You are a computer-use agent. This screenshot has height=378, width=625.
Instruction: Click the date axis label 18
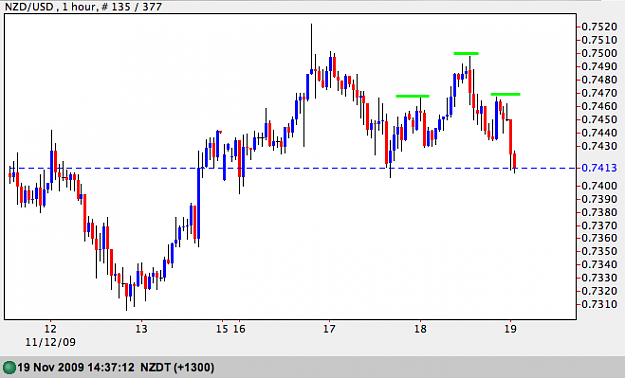click(x=420, y=329)
